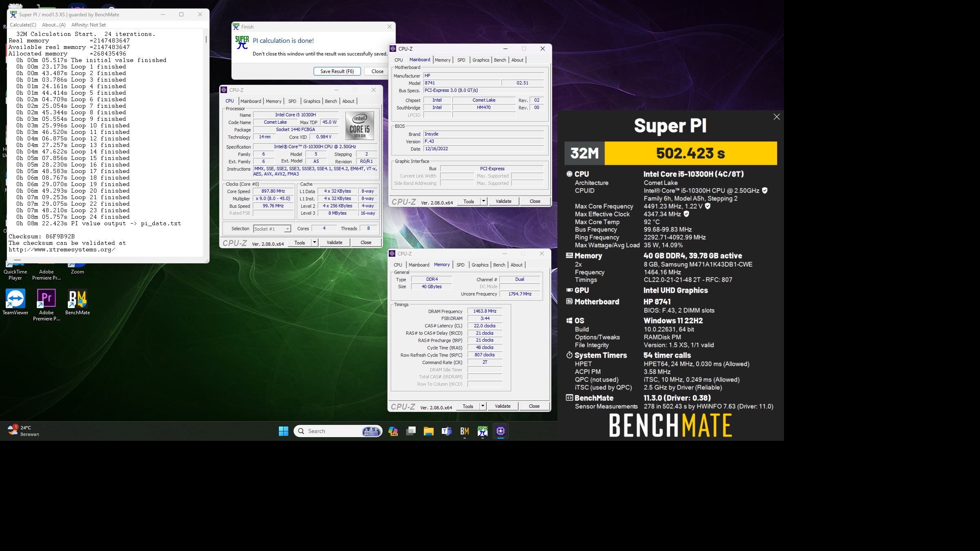Click Validate in the CPU-Z Mainboard window
The width and height of the screenshot is (980, 551).
click(x=503, y=201)
